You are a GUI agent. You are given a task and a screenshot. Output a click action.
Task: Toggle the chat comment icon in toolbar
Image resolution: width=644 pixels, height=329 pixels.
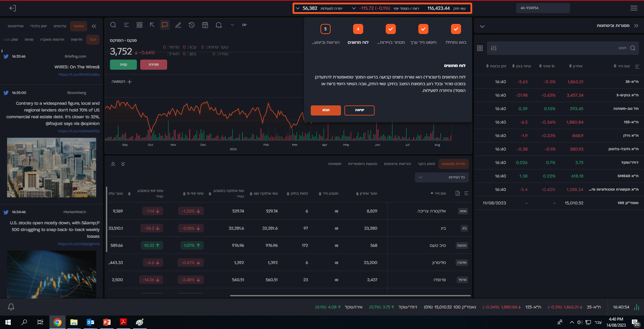pyautogui.click(x=165, y=25)
